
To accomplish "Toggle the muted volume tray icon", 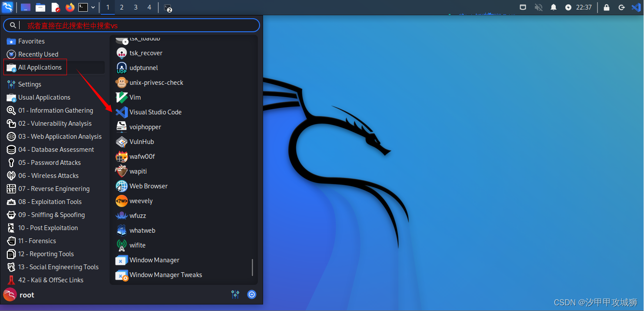I will pyautogui.click(x=539, y=7).
